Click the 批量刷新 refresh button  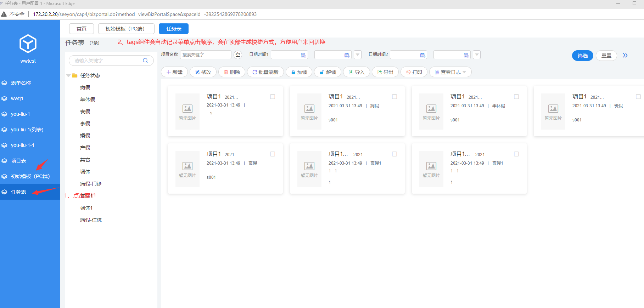click(x=265, y=72)
